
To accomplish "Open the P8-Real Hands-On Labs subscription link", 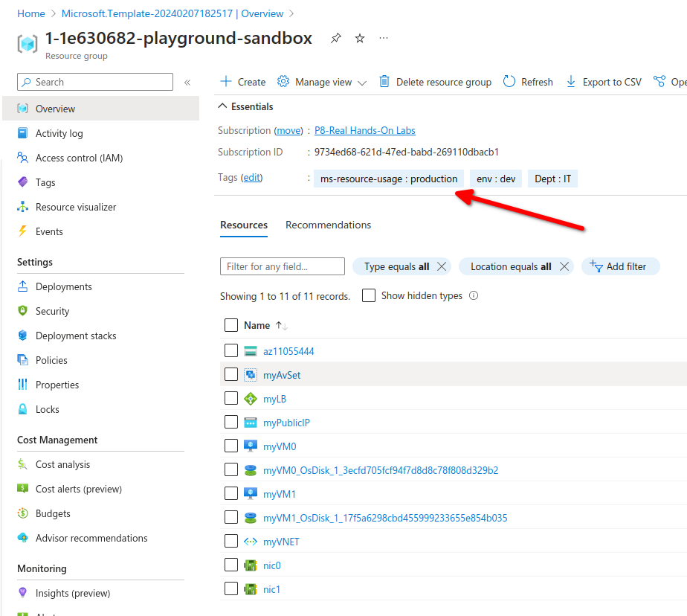I will click(x=364, y=130).
